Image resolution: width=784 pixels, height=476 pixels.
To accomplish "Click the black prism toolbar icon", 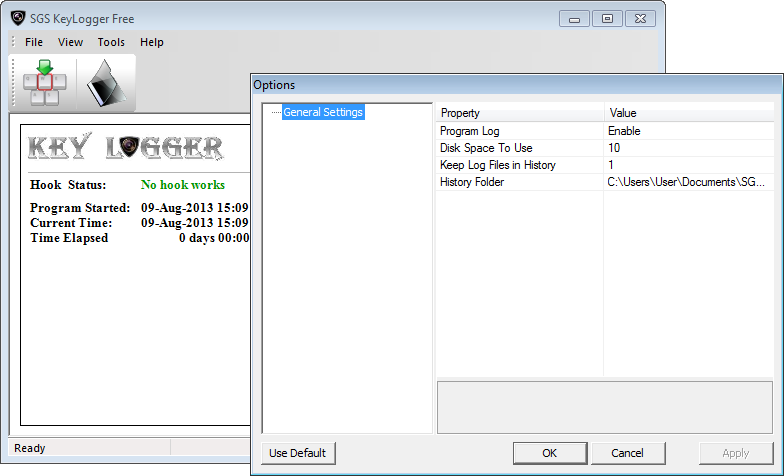I will [x=106, y=83].
